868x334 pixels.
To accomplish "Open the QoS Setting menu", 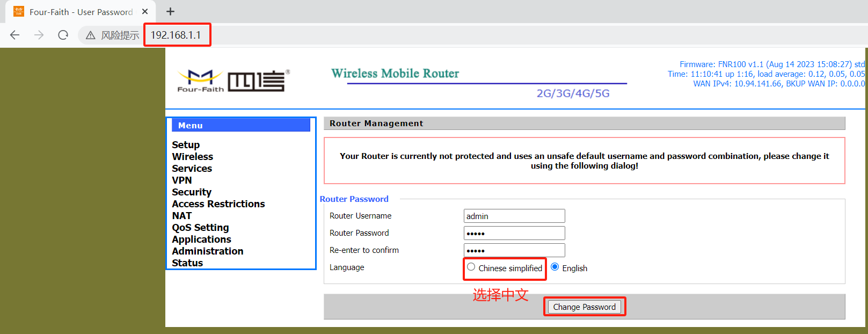I will coord(200,228).
